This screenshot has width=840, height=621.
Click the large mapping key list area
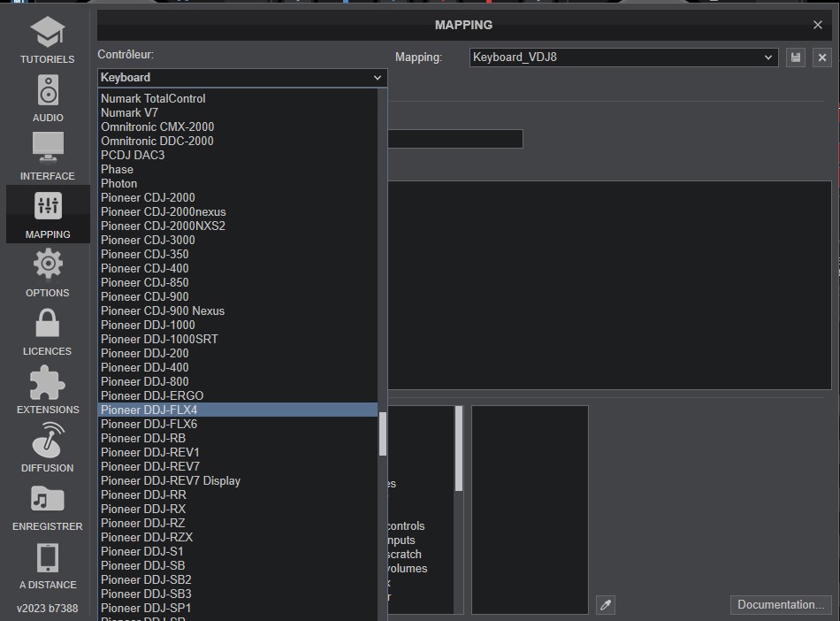click(x=609, y=285)
